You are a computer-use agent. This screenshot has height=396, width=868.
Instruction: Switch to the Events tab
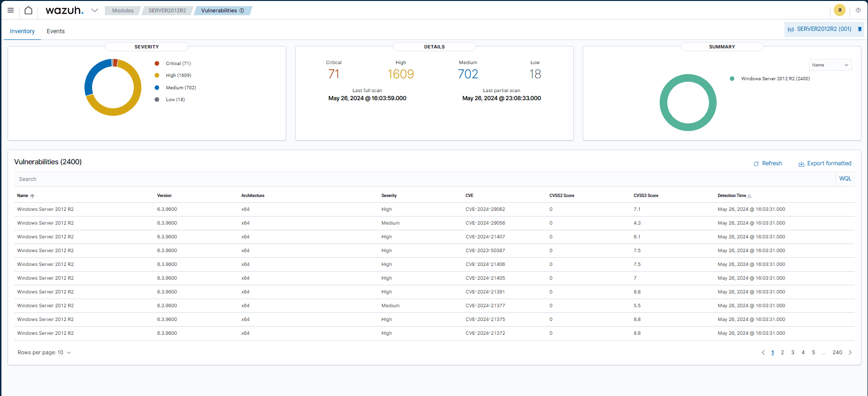pos(56,31)
